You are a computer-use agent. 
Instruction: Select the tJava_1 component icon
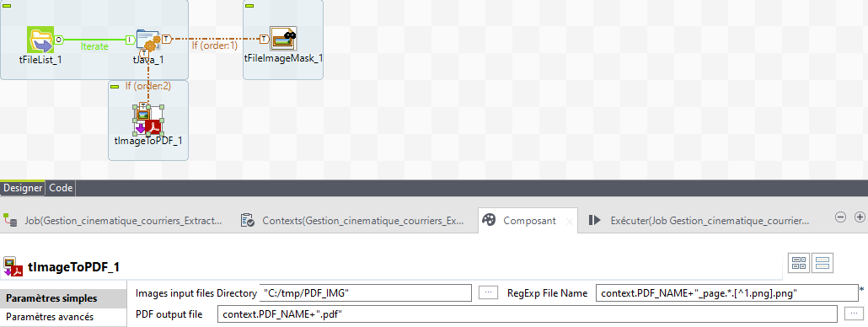tap(147, 40)
